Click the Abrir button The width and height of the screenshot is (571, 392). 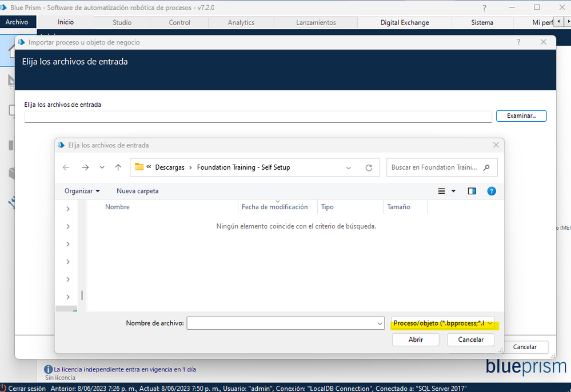click(x=416, y=339)
